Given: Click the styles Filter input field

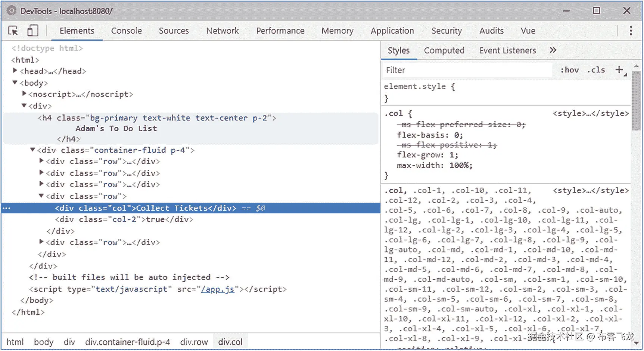Looking at the screenshot, I should (x=468, y=70).
